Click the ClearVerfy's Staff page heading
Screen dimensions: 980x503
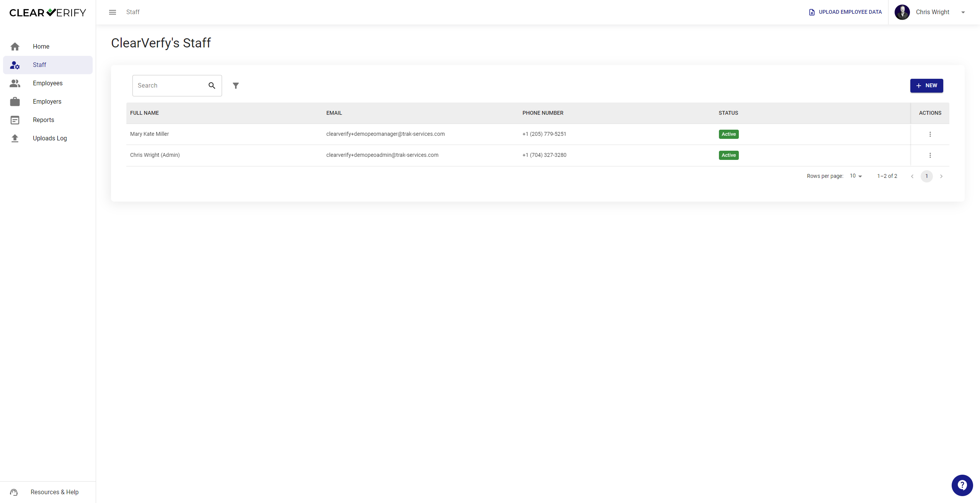point(161,43)
